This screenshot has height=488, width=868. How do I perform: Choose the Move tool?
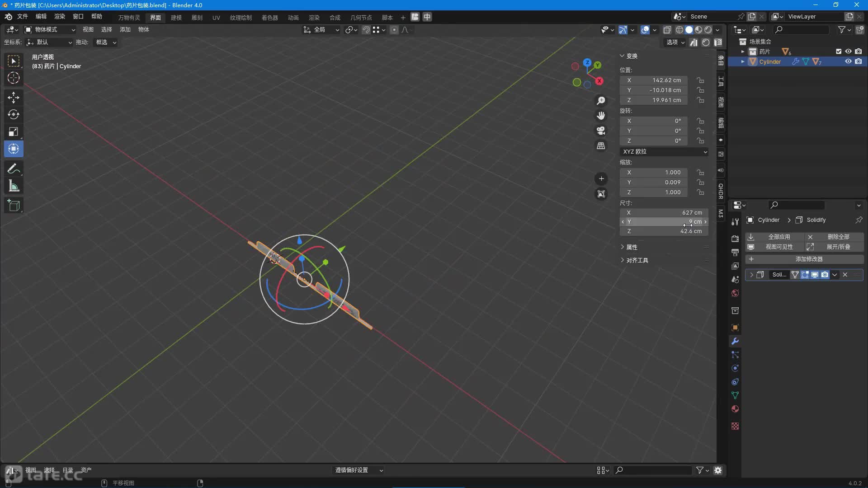click(x=14, y=97)
